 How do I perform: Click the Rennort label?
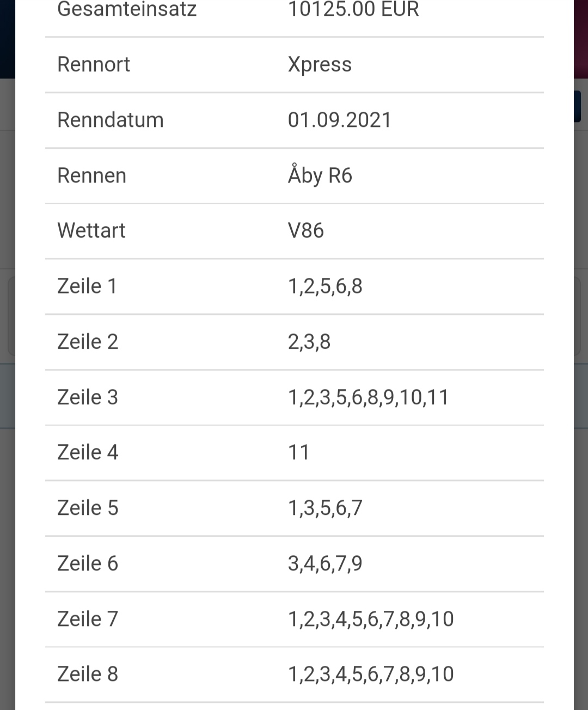click(94, 64)
